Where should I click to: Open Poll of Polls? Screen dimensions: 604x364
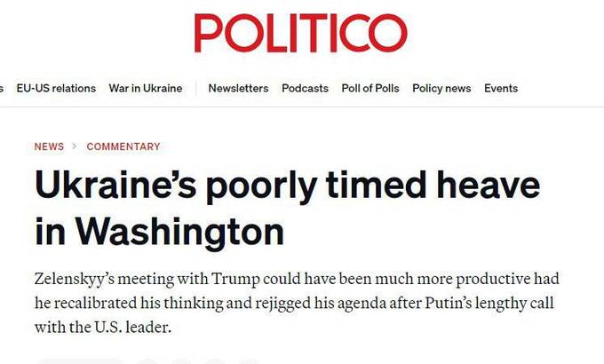[370, 89]
